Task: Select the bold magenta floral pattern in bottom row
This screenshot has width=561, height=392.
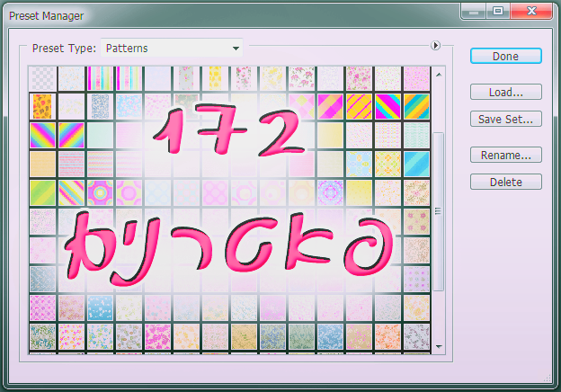Action: pyautogui.click(x=158, y=336)
